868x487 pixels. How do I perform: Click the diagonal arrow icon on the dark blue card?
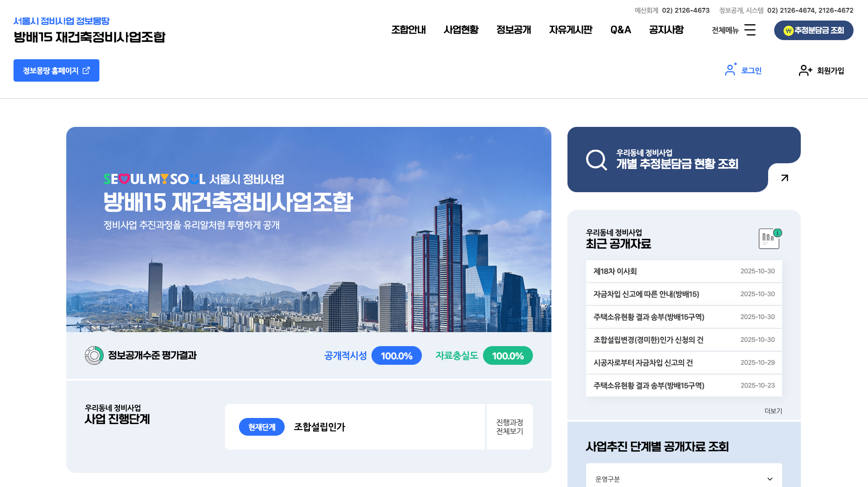click(784, 178)
